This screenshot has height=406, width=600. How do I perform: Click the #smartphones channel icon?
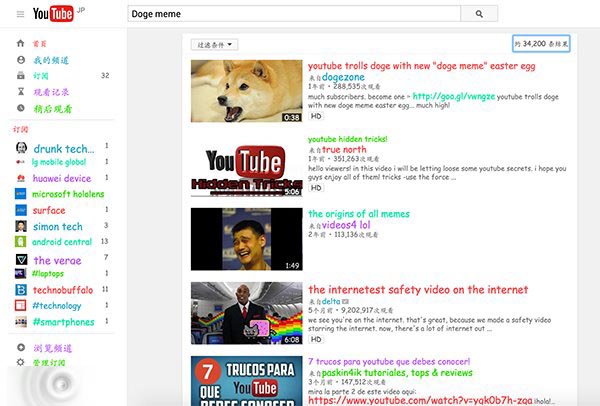(x=21, y=322)
